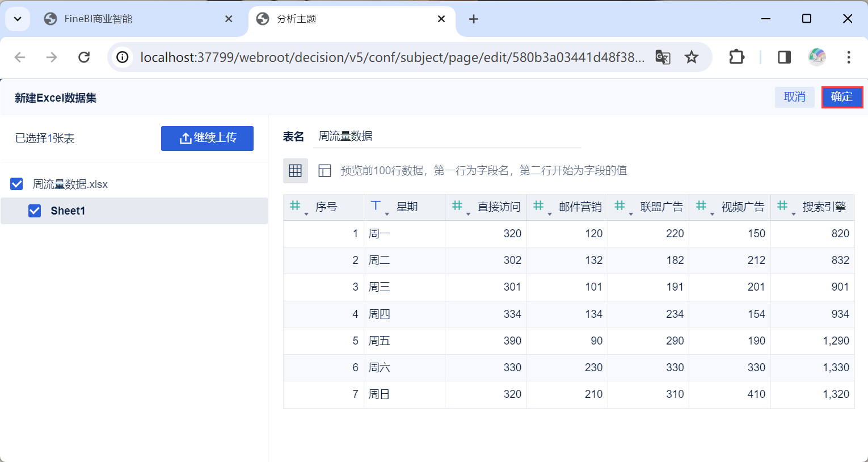Open a new browser tab
Image resolution: width=868 pixels, height=462 pixels.
[x=474, y=19]
